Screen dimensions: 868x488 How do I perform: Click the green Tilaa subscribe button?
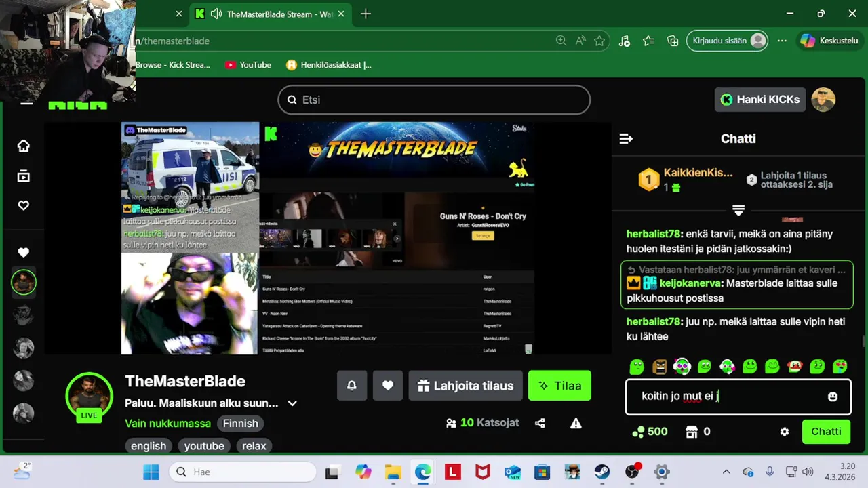pyautogui.click(x=559, y=386)
